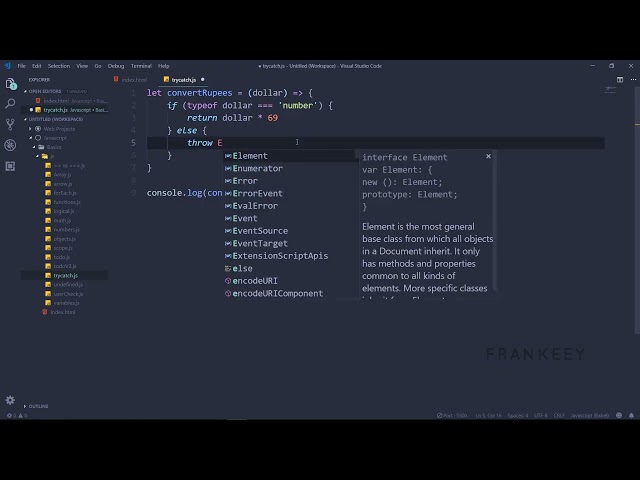Open the Extensions view in the activity bar

(10, 166)
